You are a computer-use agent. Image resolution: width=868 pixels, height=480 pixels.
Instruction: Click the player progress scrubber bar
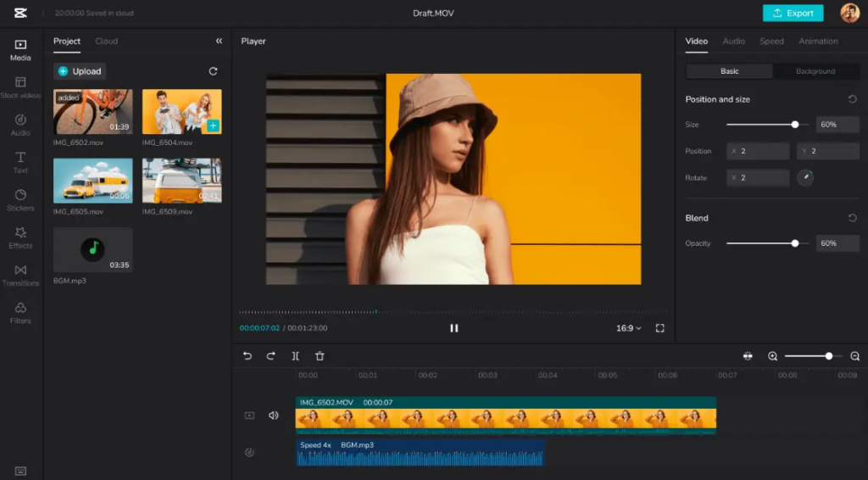click(x=454, y=312)
